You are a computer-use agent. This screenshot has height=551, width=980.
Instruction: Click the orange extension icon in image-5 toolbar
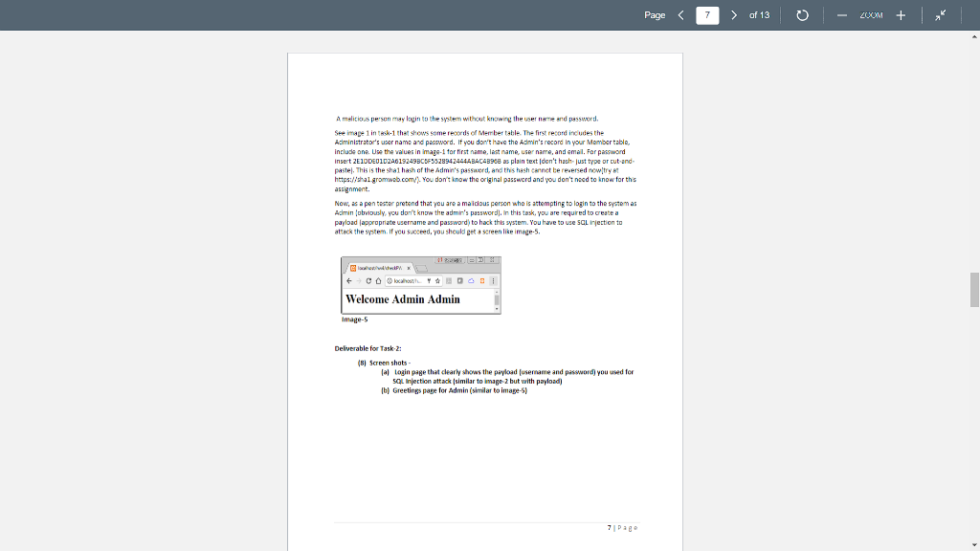pos(482,280)
